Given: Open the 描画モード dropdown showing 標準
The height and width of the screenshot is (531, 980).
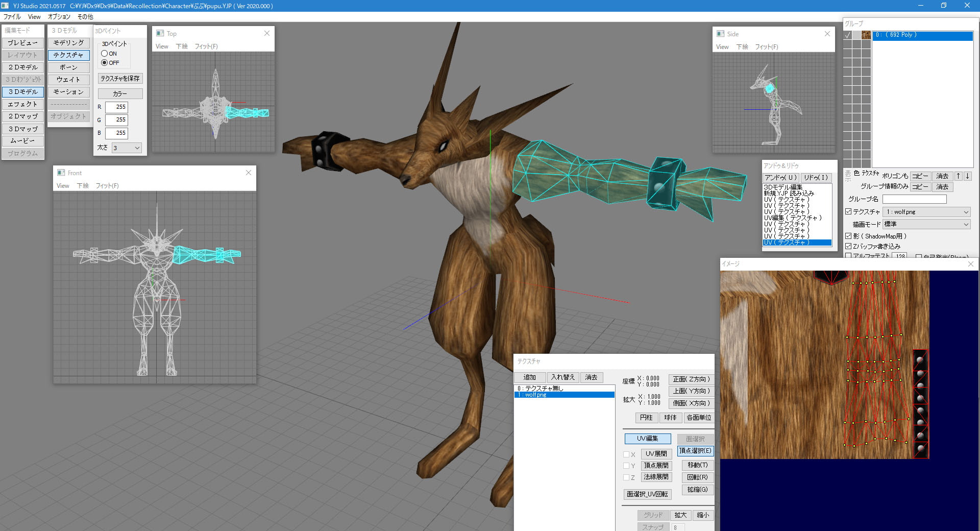Looking at the screenshot, I should 926,224.
